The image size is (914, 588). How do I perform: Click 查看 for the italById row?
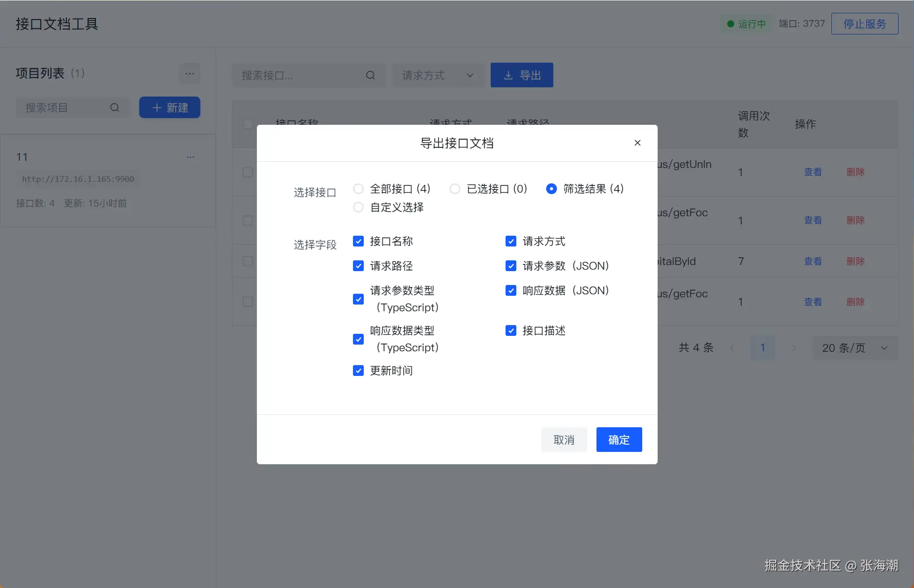[813, 261]
